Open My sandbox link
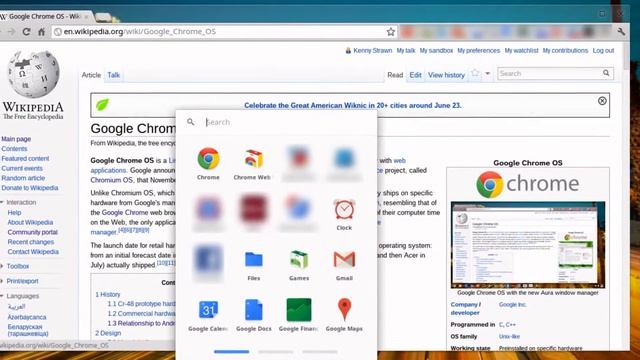The image size is (640, 360). tap(436, 51)
